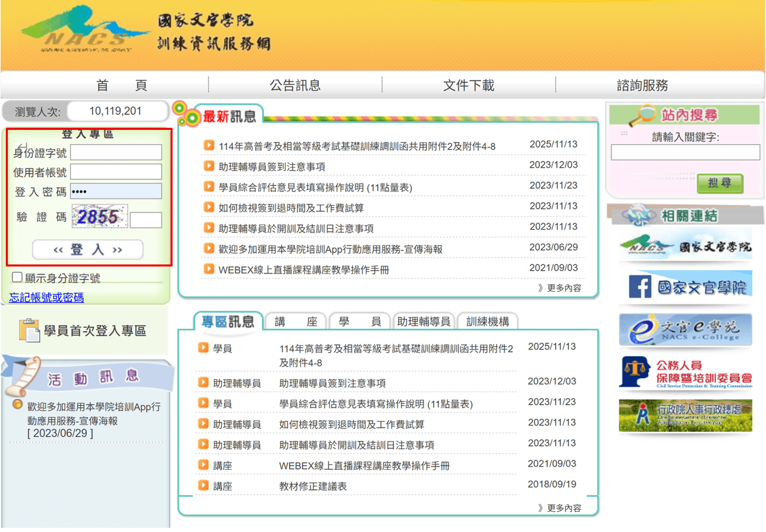Switch to the 講座 tab
This screenshot has width=766, height=532.
coord(296,321)
